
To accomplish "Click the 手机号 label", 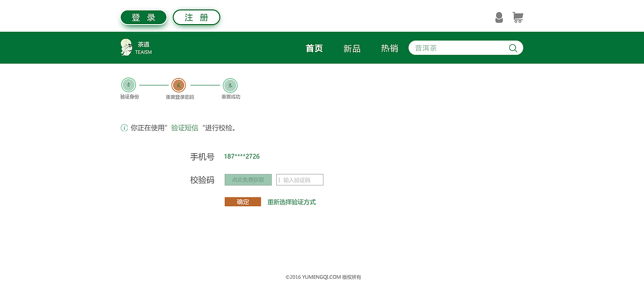I will click(x=202, y=157).
